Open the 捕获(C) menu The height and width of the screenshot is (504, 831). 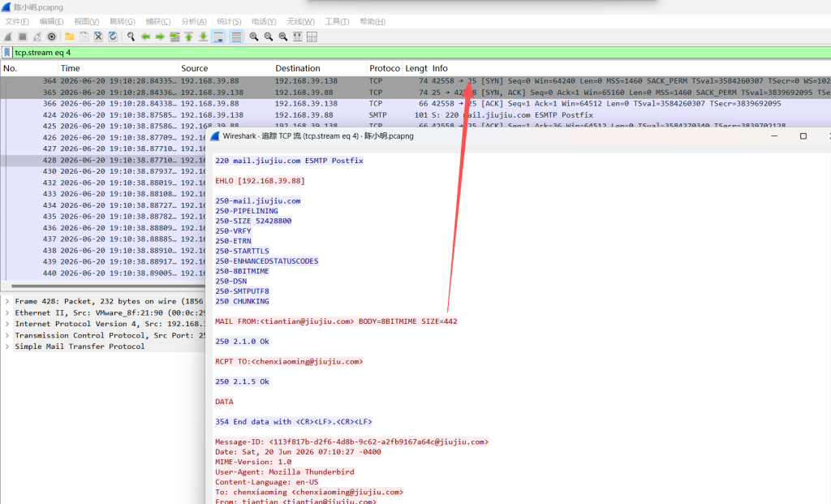pyautogui.click(x=158, y=21)
